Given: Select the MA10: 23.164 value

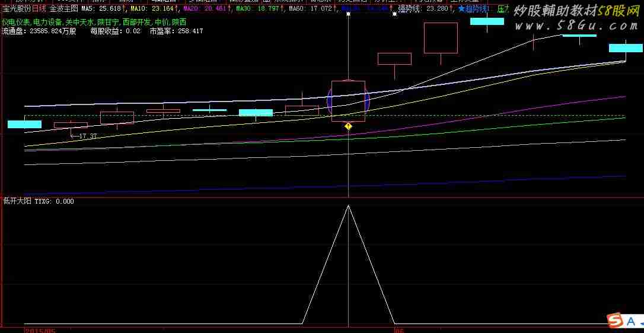Looking at the screenshot, I should 152,8.
